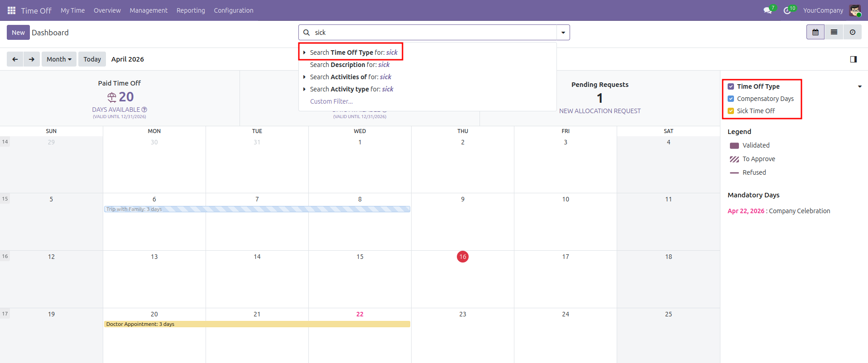
Task: Expand Search Time Off Type suggestions
Action: (304, 53)
